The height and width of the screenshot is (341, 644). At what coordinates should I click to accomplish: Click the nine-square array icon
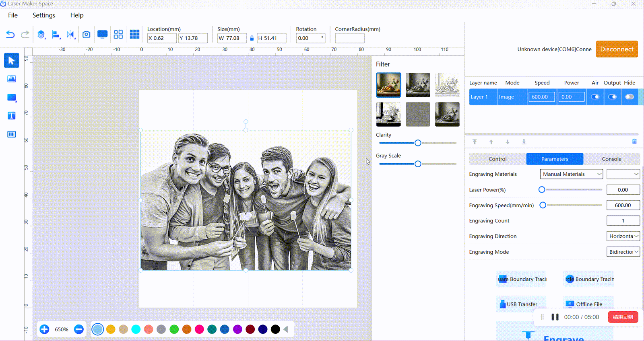(134, 35)
